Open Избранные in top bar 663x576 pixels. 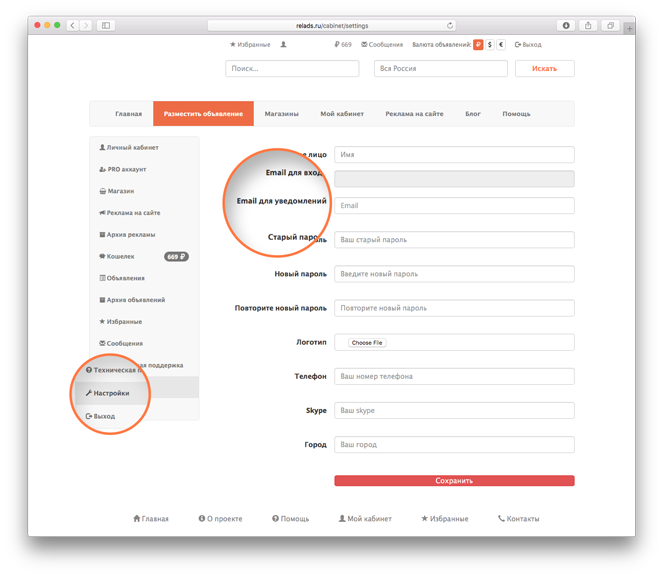250,44
